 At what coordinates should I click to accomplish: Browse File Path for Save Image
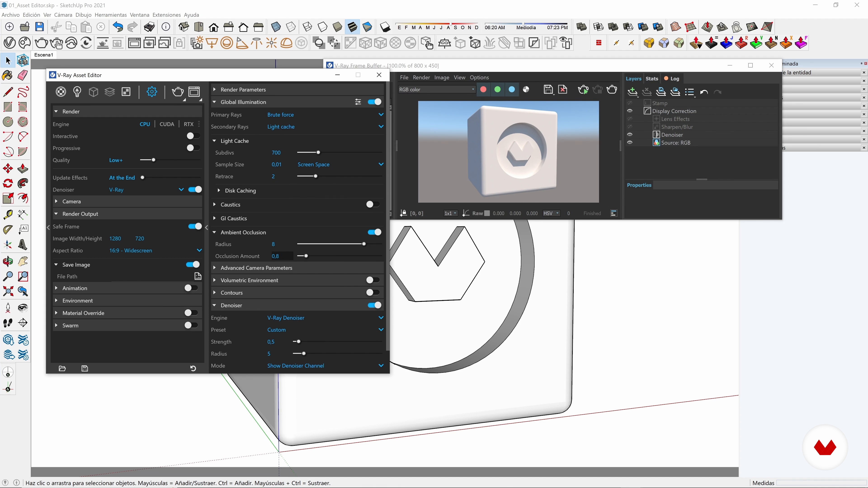click(198, 277)
